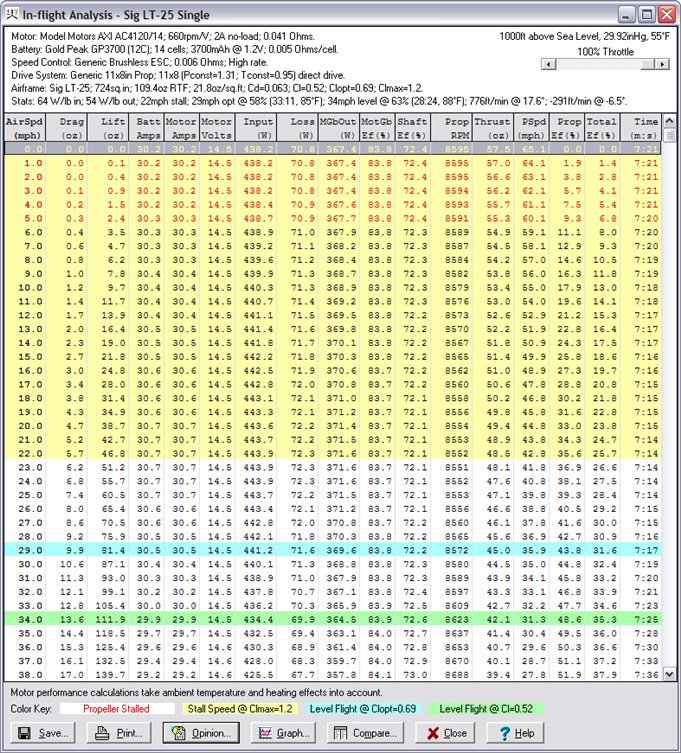Click the vertical scrollbar thumb
681x753 pixels.
[669, 134]
